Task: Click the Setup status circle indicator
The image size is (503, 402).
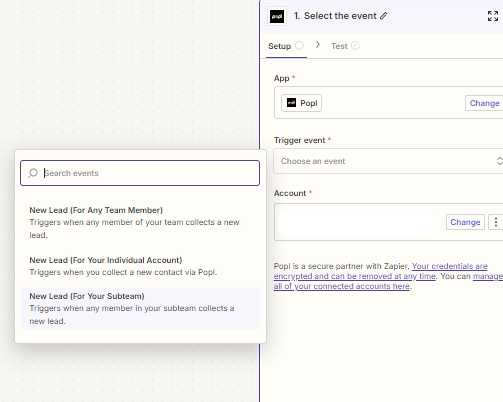Action: coord(299,45)
